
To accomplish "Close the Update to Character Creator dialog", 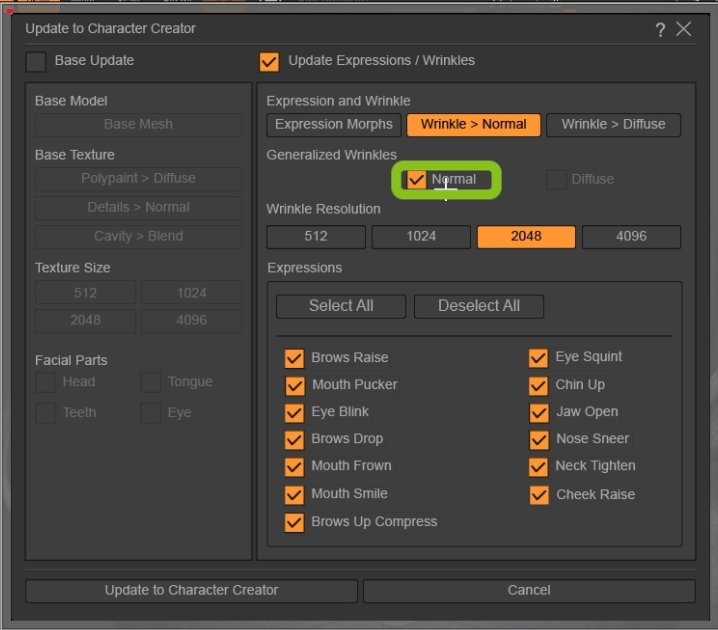I will coord(684,29).
